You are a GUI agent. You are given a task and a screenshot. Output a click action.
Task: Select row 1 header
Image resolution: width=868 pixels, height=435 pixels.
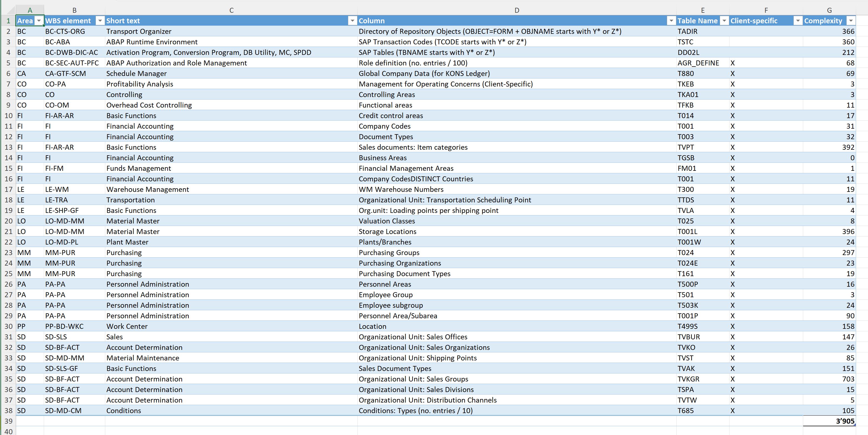8,21
